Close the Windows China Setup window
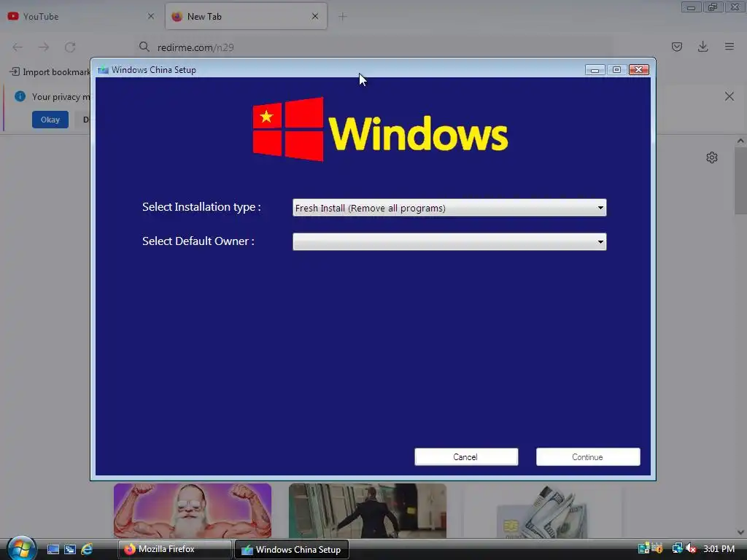Viewport: 747px width, 560px height. (638, 70)
